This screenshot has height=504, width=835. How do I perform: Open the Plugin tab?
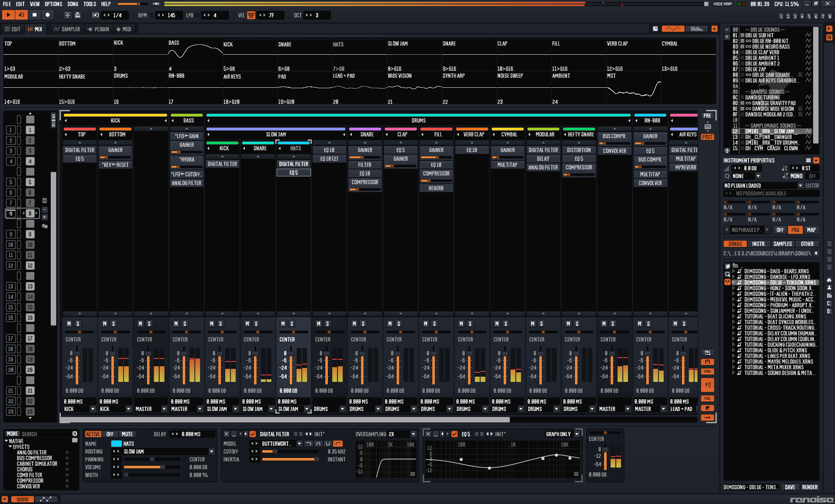coord(98,29)
